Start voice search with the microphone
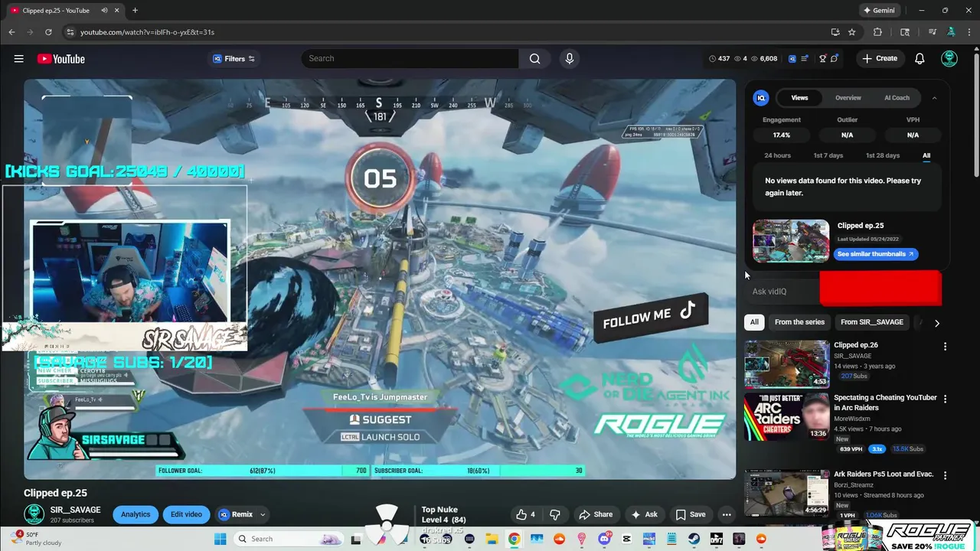Viewport: 980px width, 551px height. click(569, 59)
